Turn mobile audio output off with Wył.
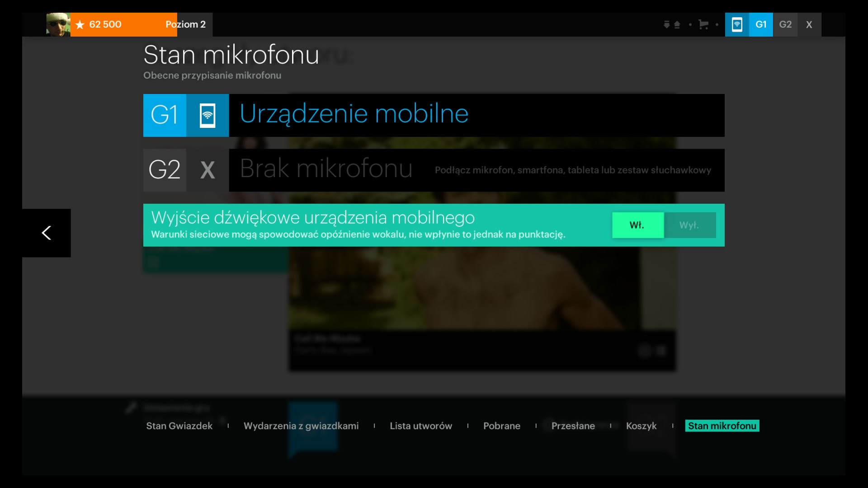 tap(689, 225)
